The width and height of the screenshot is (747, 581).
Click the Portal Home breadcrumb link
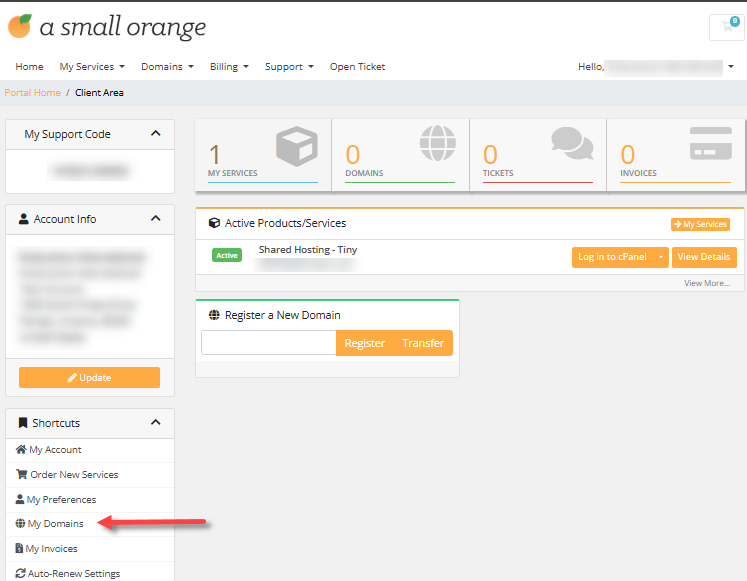tap(32, 92)
